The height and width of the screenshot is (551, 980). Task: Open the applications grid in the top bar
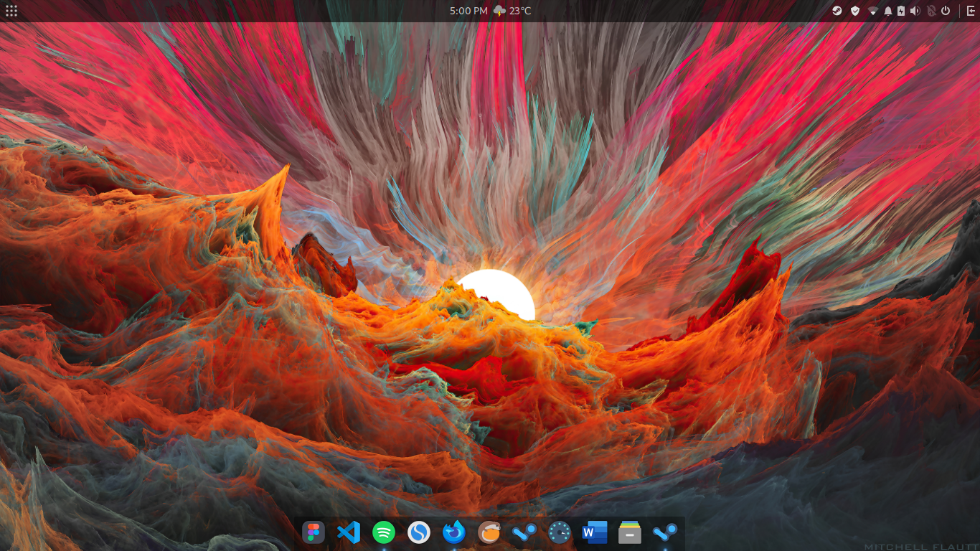(x=11, y=11)
